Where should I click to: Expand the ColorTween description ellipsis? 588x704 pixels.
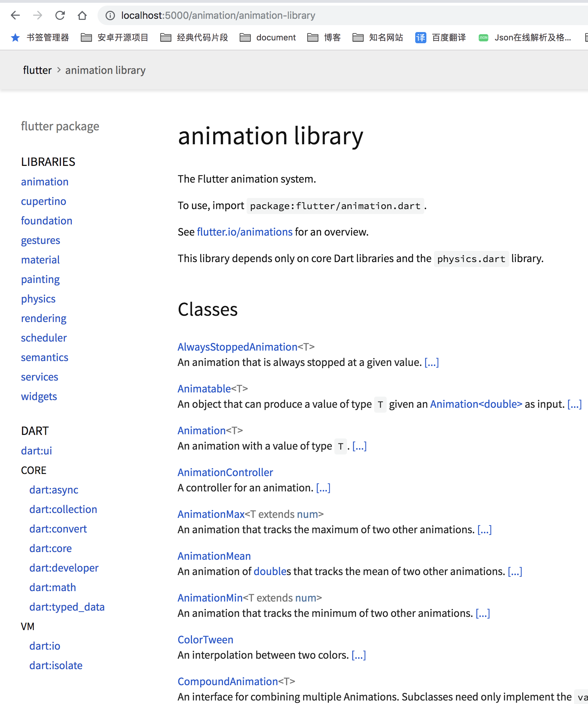pos(359,655)
